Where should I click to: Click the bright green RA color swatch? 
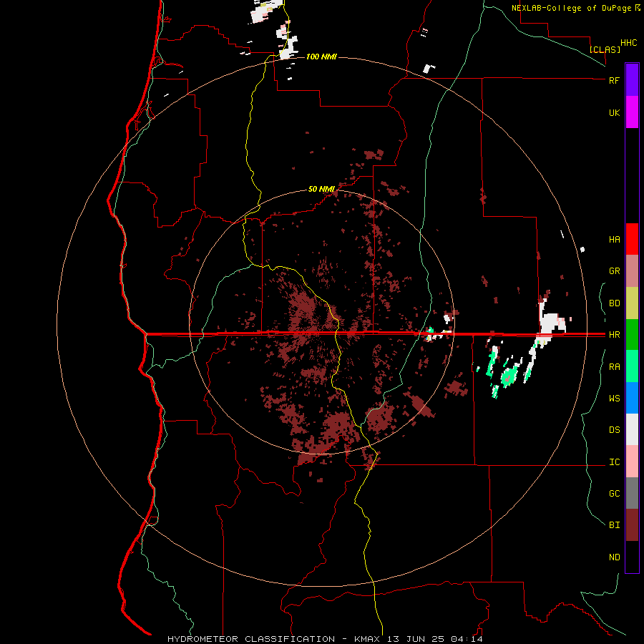coord(632,366)
